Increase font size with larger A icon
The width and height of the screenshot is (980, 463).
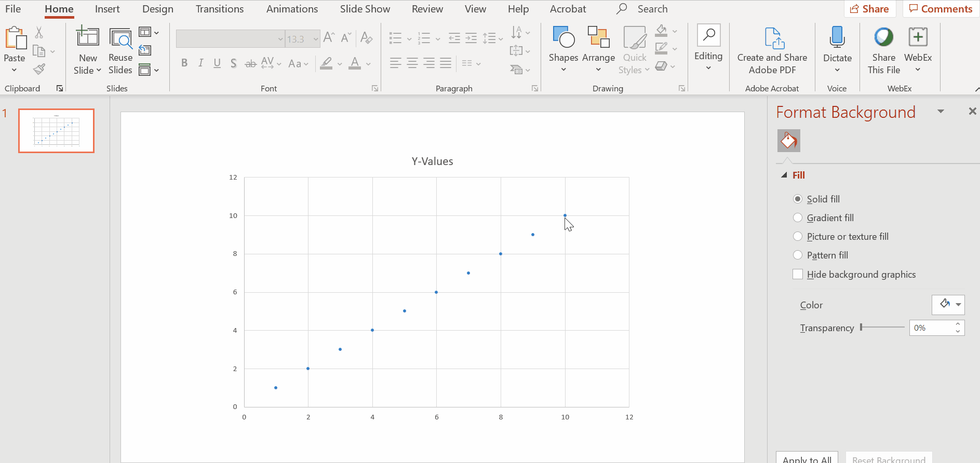[x=329, y=38]
